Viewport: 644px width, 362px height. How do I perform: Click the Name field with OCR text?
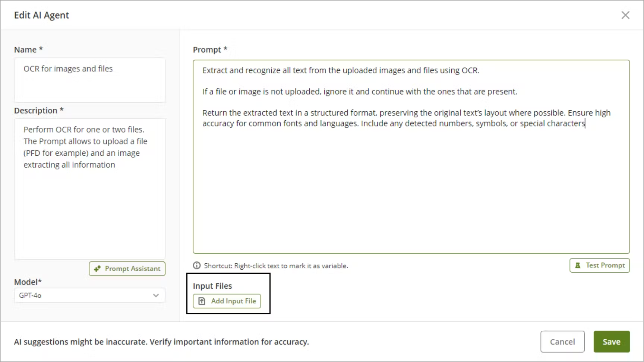pos(89,80)
